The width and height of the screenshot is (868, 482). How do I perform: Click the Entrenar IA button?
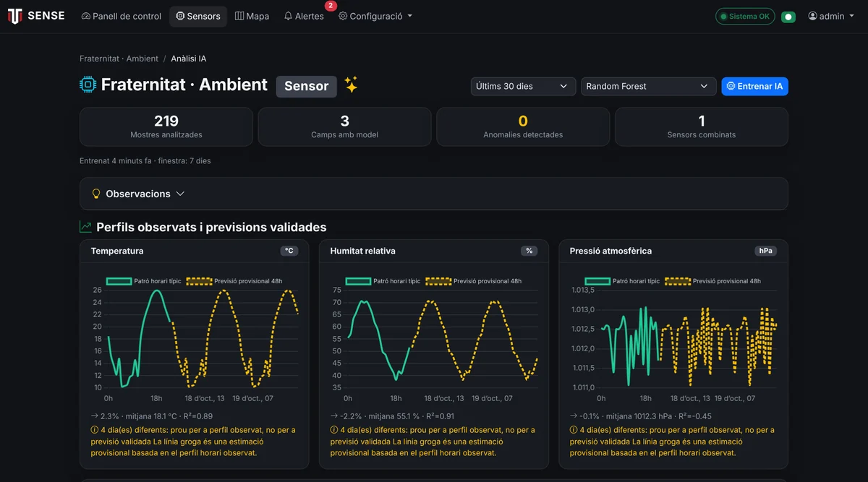click(x=754, y=86)
